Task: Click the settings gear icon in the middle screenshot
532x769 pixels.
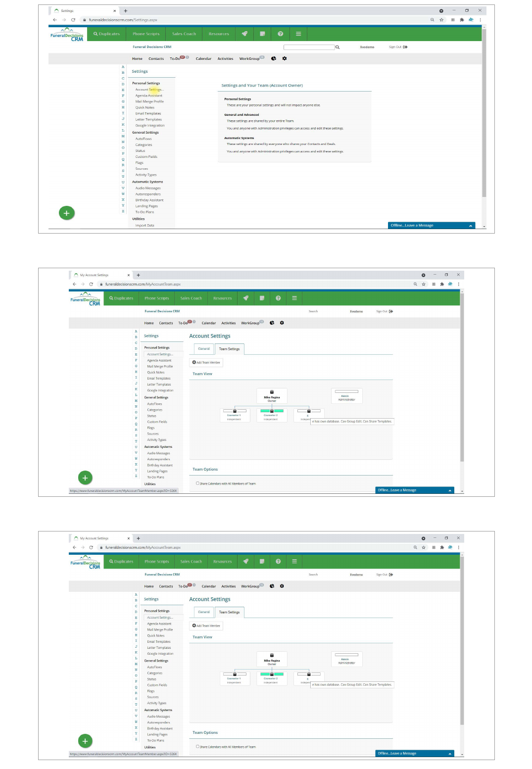Action: pyautogui.click(x=282, y=323)
